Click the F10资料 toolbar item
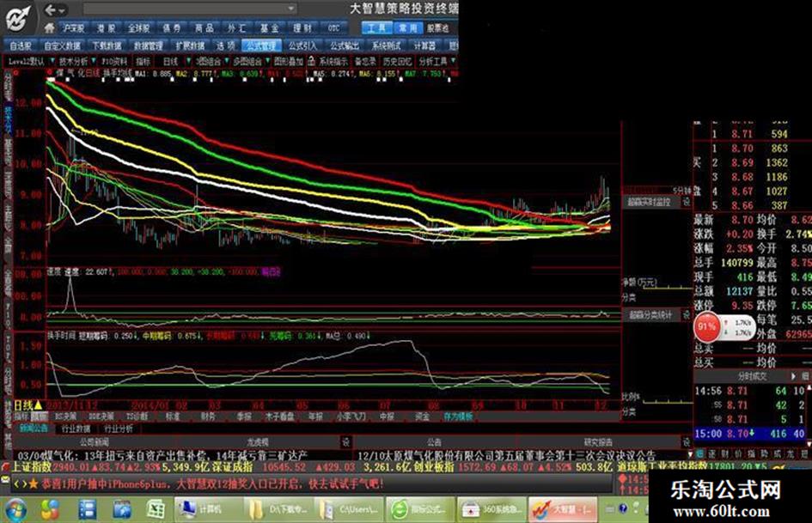The height and width of the screenshot is (523, 812). click(114, 61)
